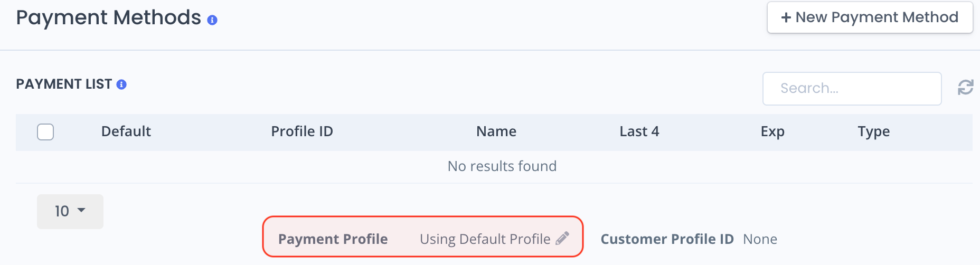Viewport: 980px width, 265px height.
Task: Click the caret arrow beside 10
Action: pyautogui.click(x=81, y=210)
